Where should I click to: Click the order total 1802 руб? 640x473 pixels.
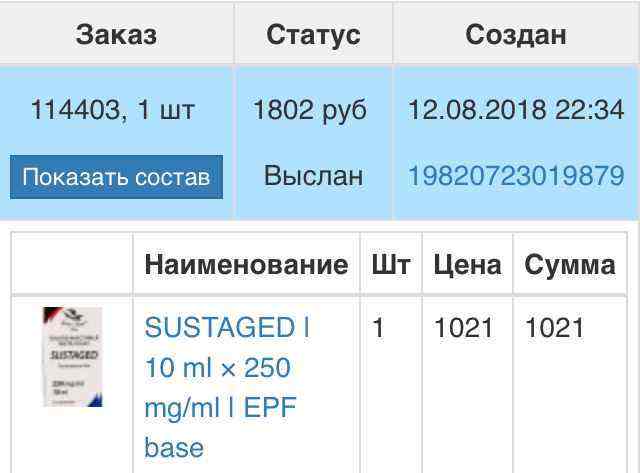tap(310, 109)
